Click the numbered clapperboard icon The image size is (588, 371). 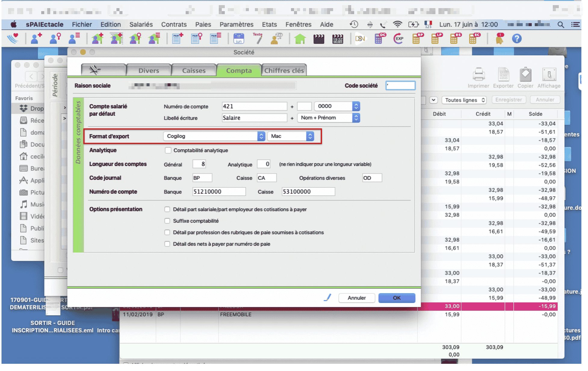(338, 39)
